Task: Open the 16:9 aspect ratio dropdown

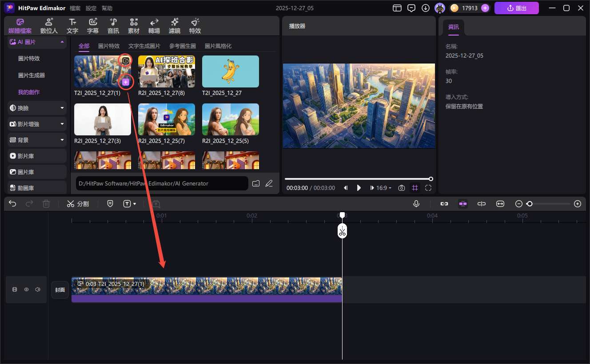Action: tap(384, 188)
